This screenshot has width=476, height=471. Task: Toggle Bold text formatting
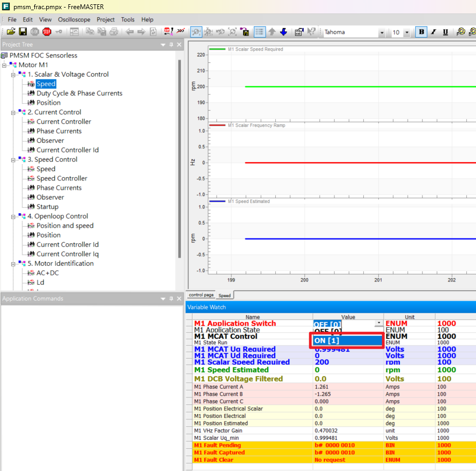pos(422,32)
